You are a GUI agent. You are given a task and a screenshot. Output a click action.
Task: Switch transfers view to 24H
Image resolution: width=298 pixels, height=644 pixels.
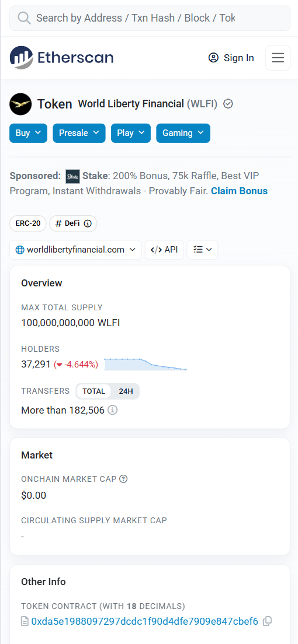[126, 391]
